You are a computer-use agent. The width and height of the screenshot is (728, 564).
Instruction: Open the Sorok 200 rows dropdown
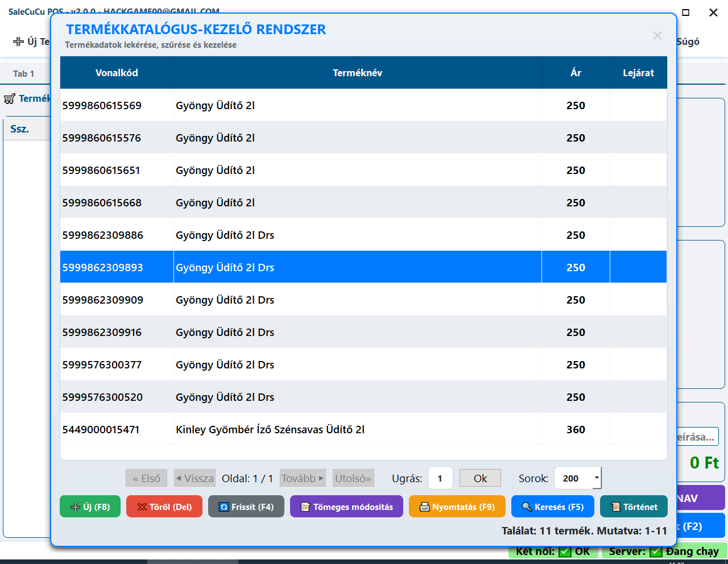(578, 478)
